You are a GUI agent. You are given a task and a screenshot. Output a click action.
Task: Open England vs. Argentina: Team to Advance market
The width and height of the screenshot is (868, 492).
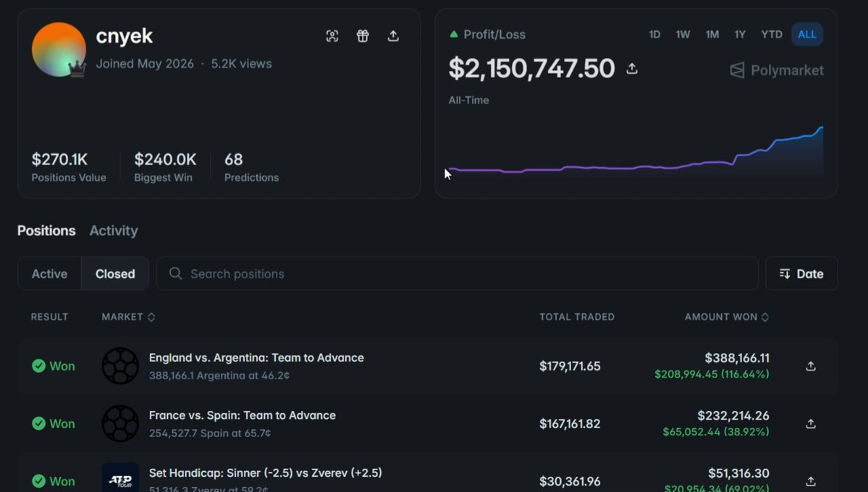pyautogui.click(x=256, y=357)
